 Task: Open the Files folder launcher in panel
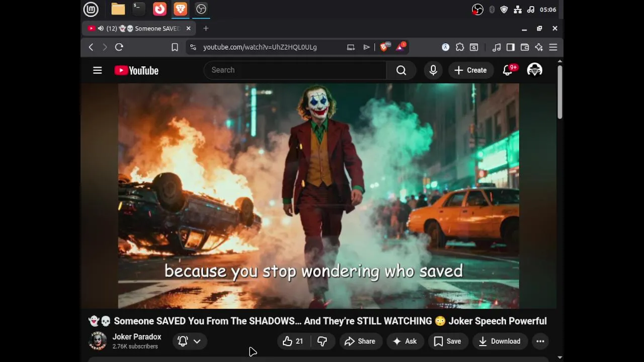118,9
